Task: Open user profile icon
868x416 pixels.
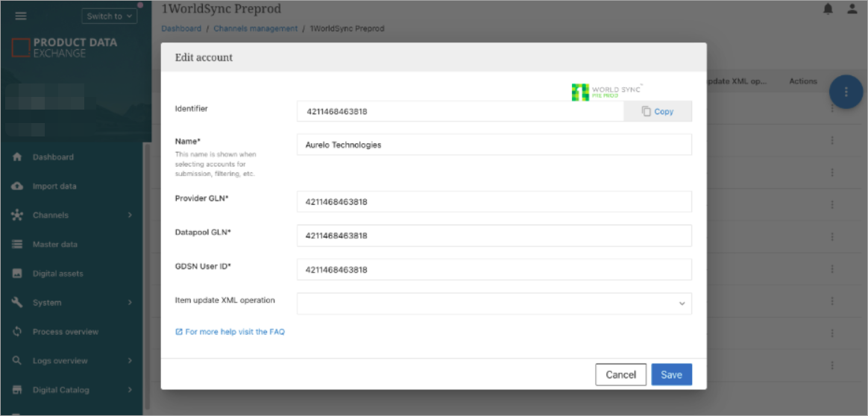Action: coord(852,10)
